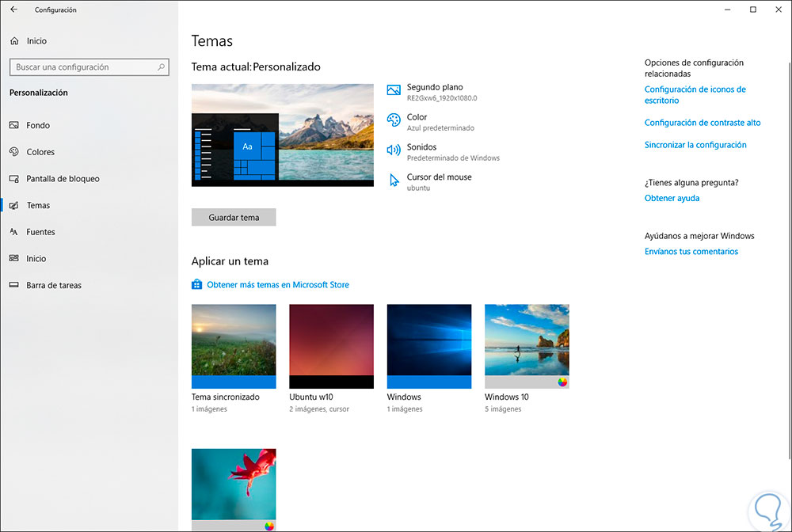Click the '2 imágenes, cursor' caption
The width and height of the screenshot is (792, 532).
[319, 408]
